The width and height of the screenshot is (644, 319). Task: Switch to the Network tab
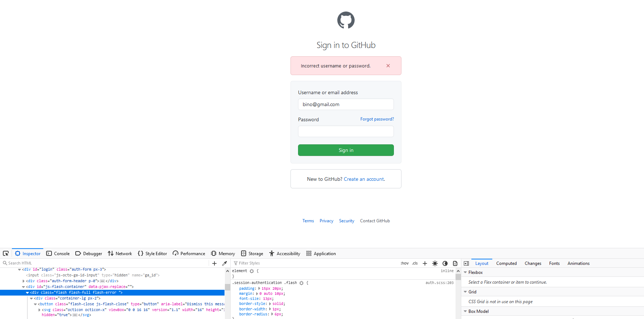(120, 253)
